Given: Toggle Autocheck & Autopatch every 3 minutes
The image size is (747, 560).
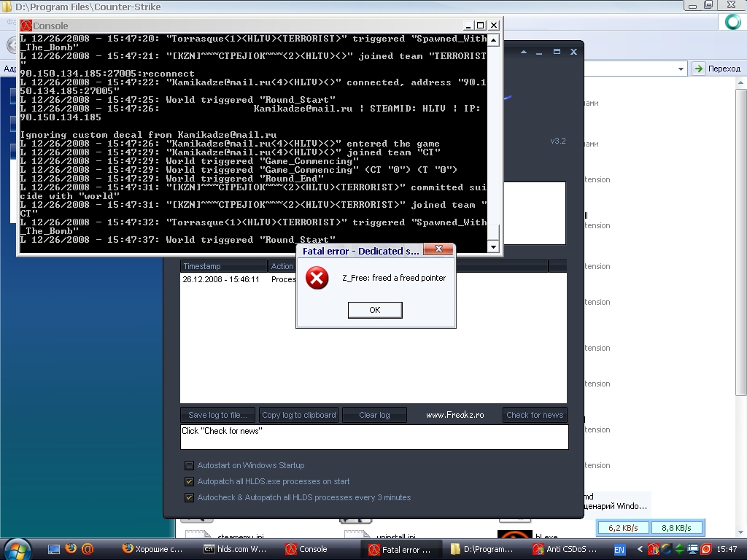Looking at the screenshot, I should coord(189,497).
